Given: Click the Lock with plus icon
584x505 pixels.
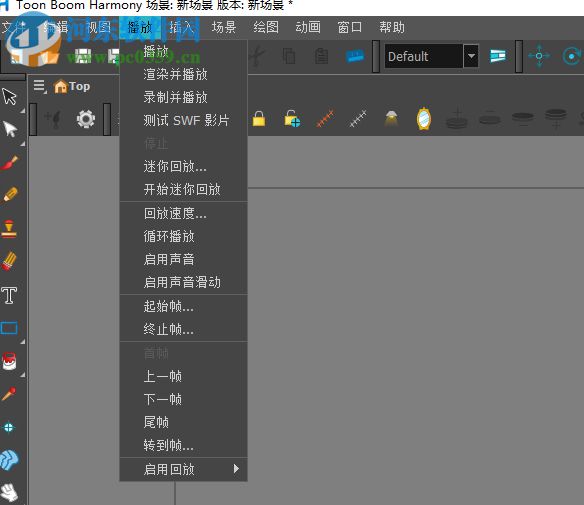Looking at the screenshot, I should tap(292, 119).
